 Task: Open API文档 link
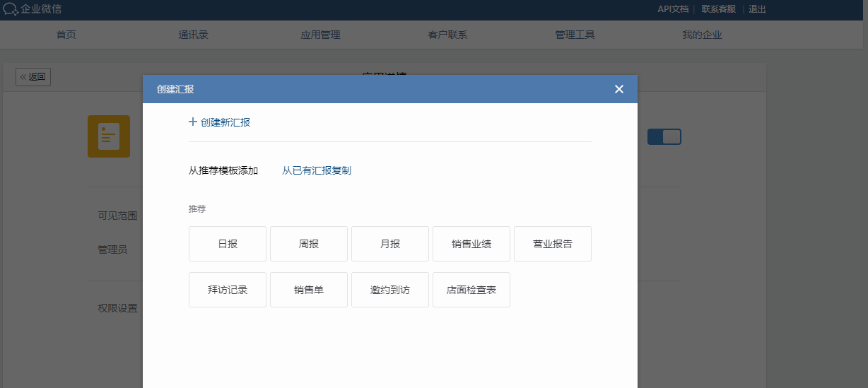point(673,9)
